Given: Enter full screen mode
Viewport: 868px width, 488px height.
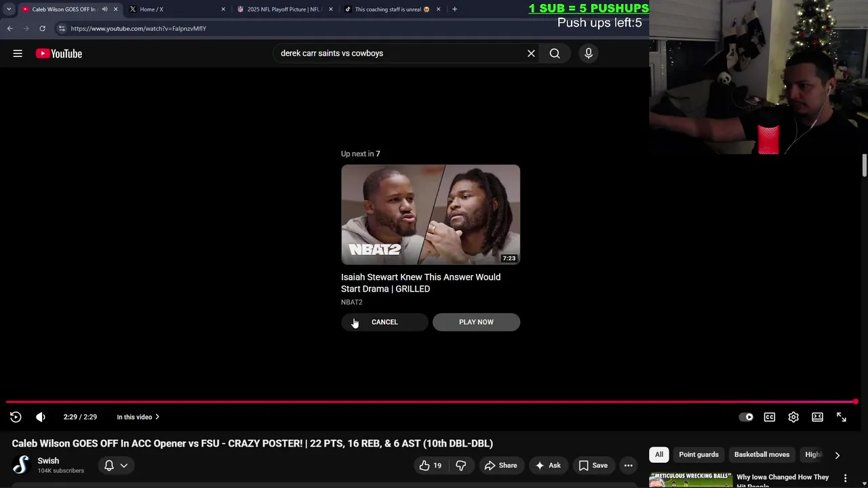Looking at the screenshot, I should pyautogui.click(x=842, y=417).
